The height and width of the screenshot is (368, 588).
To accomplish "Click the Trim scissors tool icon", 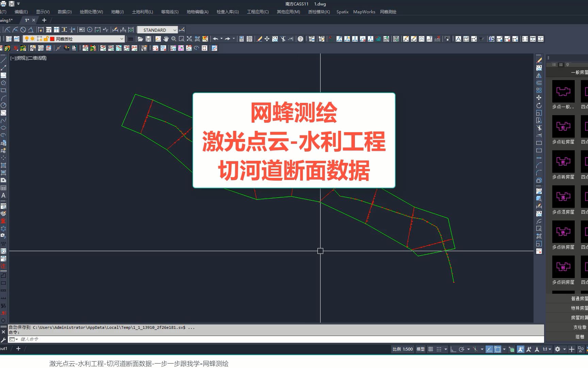I will click(283, 39).
